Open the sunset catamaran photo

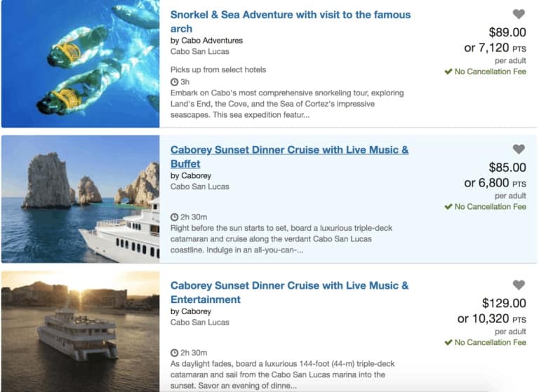click(81, 332)
